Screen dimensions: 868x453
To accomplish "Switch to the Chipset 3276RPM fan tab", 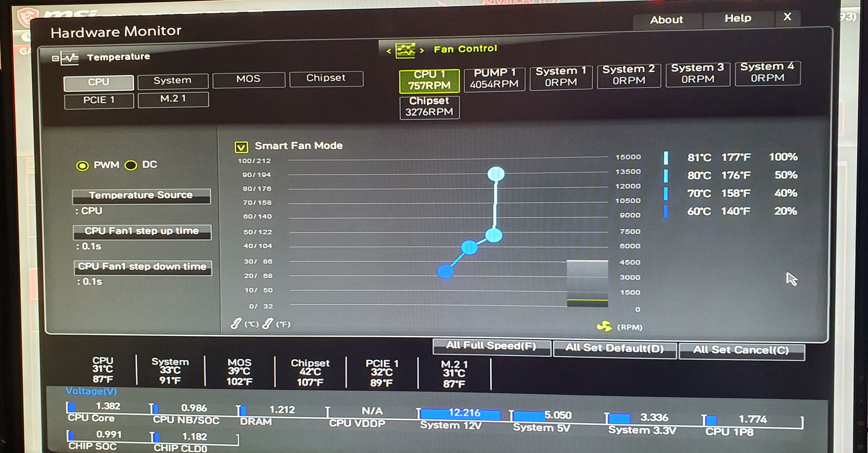I will click(x=429, y=107).
